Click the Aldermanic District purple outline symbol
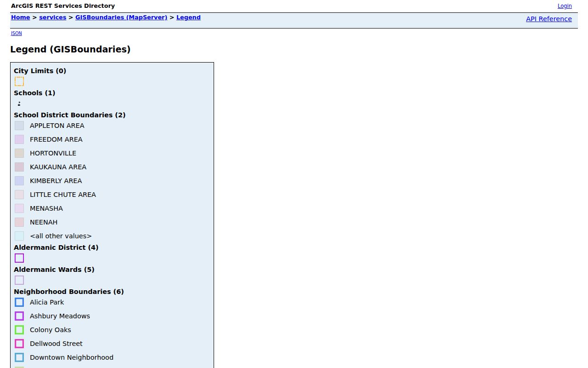This screenshot has height=368, width=588. click(x=19, y=258)
